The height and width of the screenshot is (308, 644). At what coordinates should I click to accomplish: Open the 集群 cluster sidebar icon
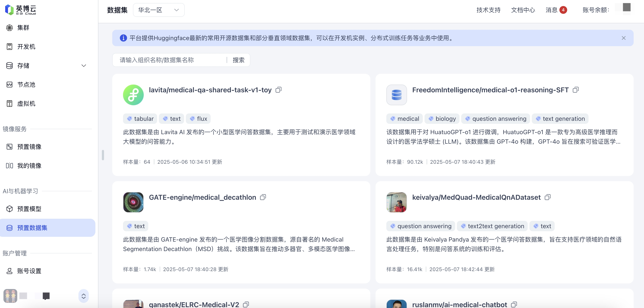tap(9, 28)
